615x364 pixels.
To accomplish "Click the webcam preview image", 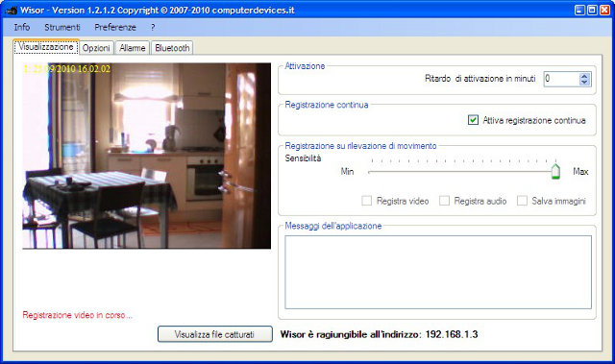I will pos(147,156).
